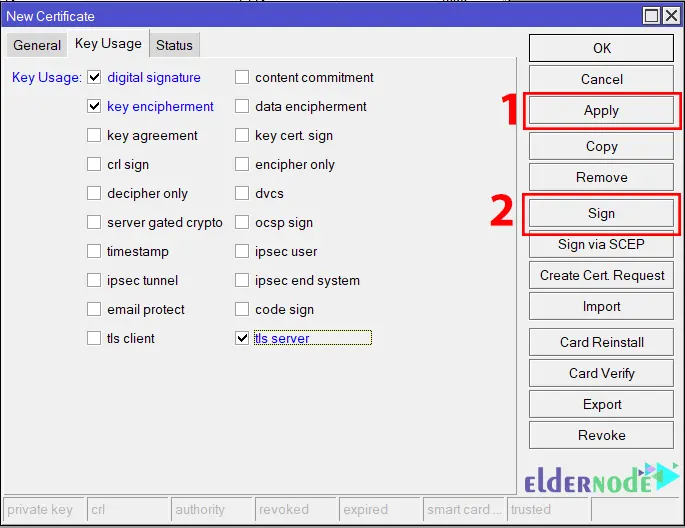
Task: Click the Sign button
Action: click(601, 213)
